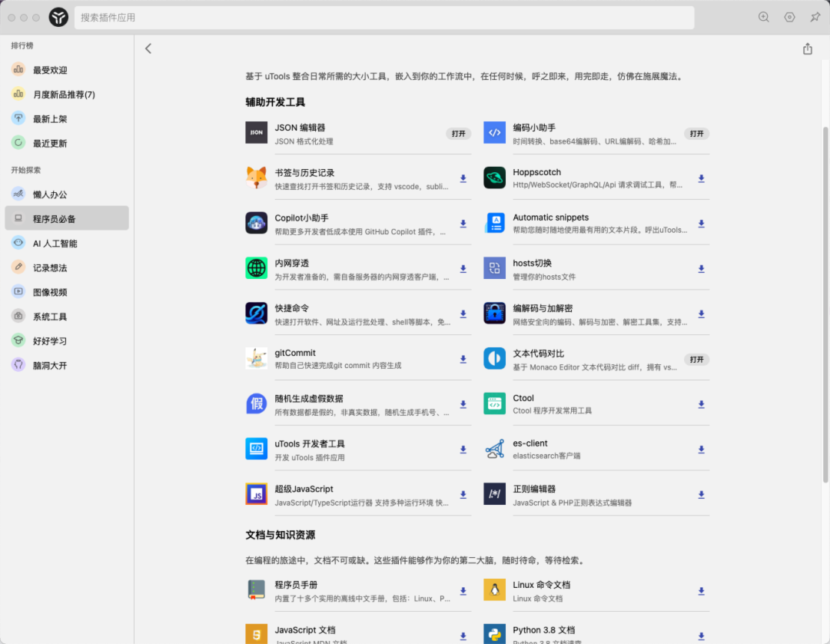This screenshot has width=830, height=644.
Task: Open the hosts切换 title
Action: (533, 263)
